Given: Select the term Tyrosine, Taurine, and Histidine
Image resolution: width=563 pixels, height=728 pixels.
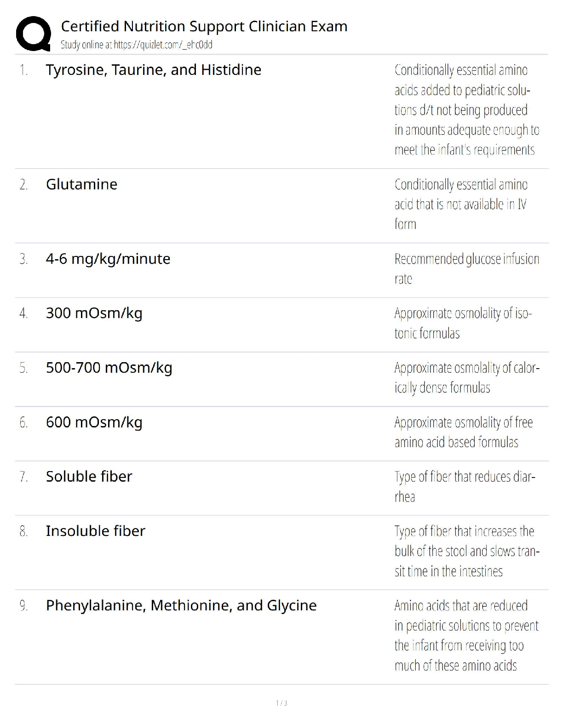Looking at the screenshot, I should [153, 70].
